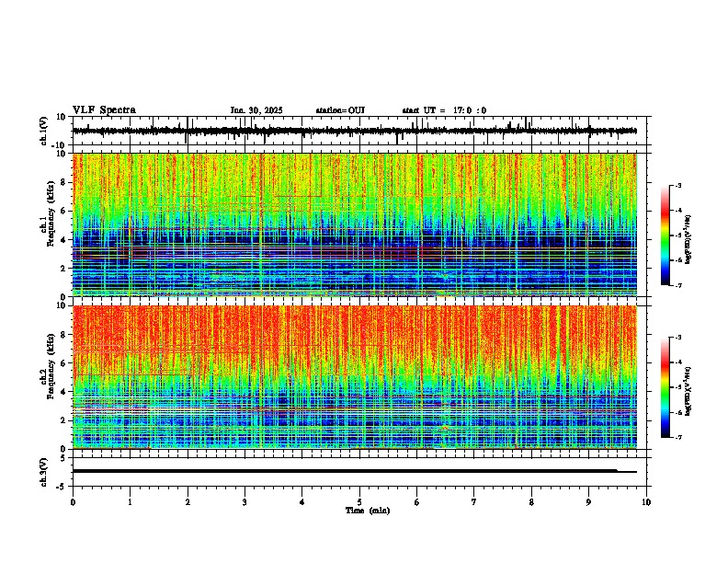
Task: Select the date text ending "30, 2025"
Action: point(256,110)
